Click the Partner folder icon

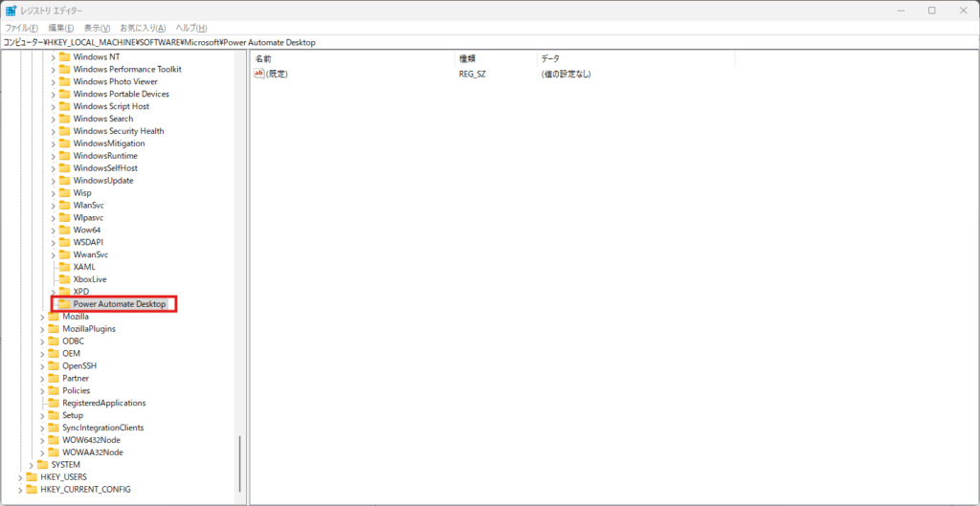[x=54, y=378]
